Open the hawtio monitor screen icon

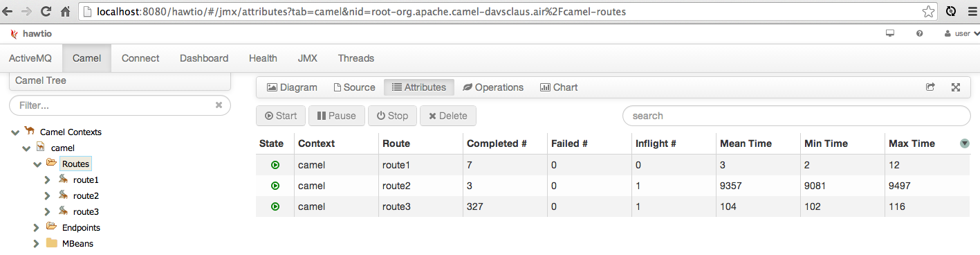[x=890, y=33]
